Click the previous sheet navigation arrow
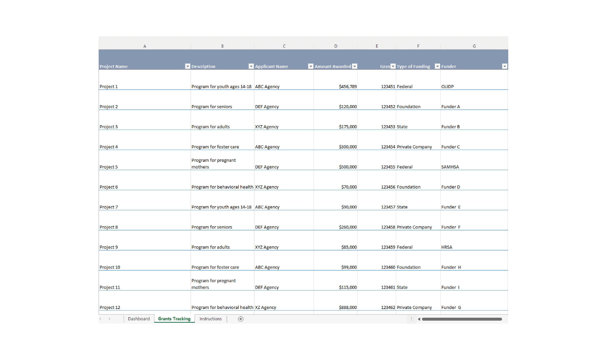 coord(100,319)
